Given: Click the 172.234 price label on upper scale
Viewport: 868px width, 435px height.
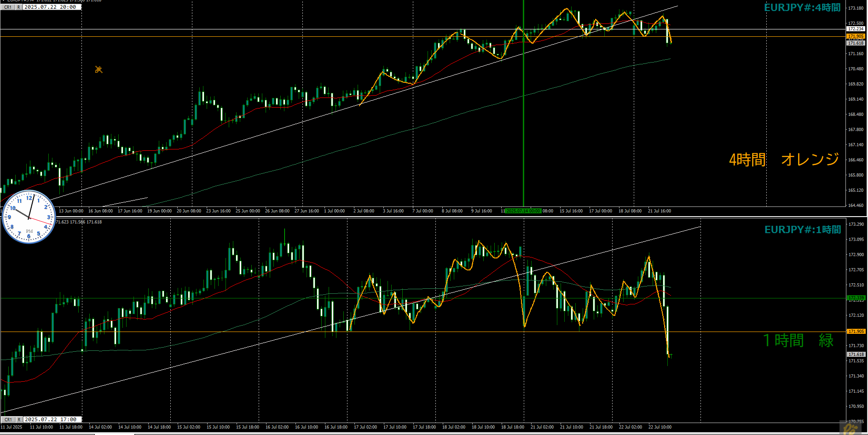Looking at the screenshot, I should click(x=856, y=29).
